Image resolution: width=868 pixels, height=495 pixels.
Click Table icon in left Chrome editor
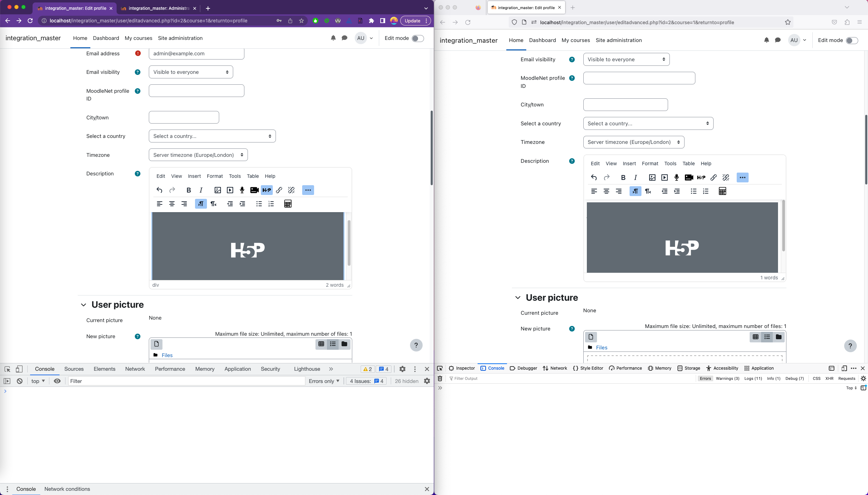(x=288, y=204)
